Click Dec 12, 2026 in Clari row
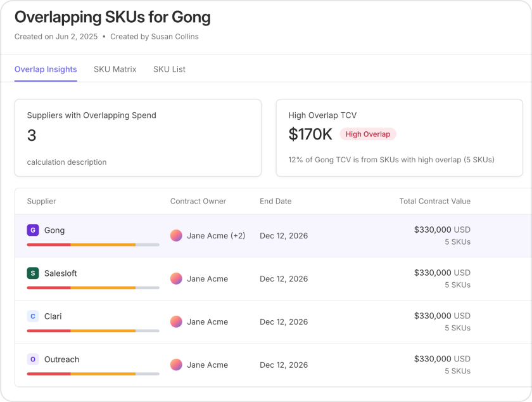The width and height of the screenshot is (532, 402). tap(284, 322)
